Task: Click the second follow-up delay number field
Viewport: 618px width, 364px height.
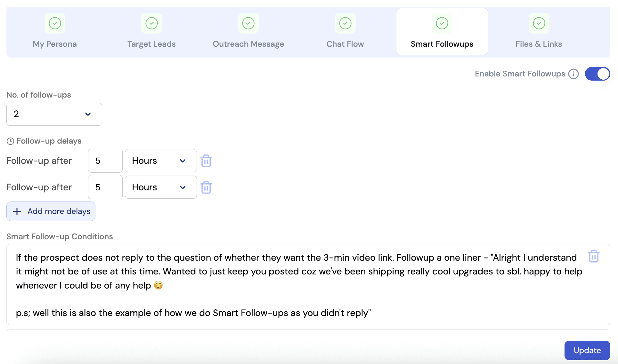Action: click(x=105, y=187)
